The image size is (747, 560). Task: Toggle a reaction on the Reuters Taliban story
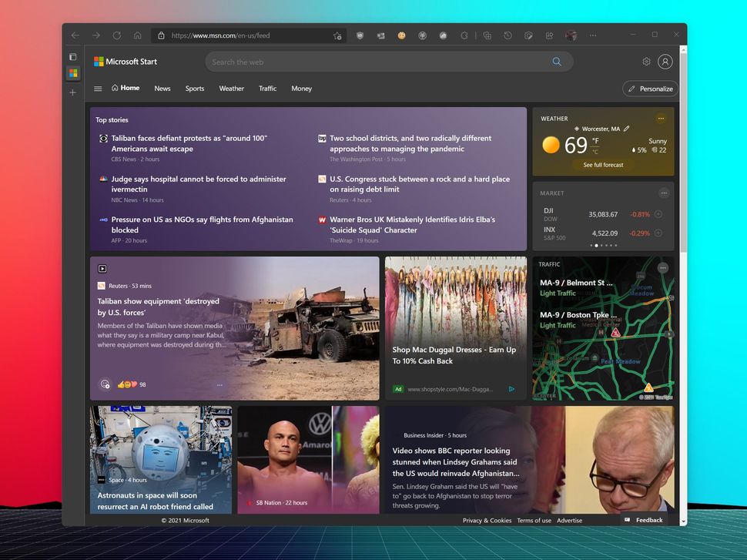[106, 384]
